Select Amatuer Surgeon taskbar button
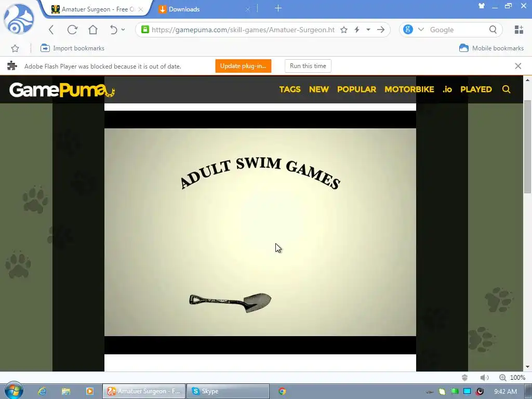Viewport: 532px width, 399px height. [144, 391]
